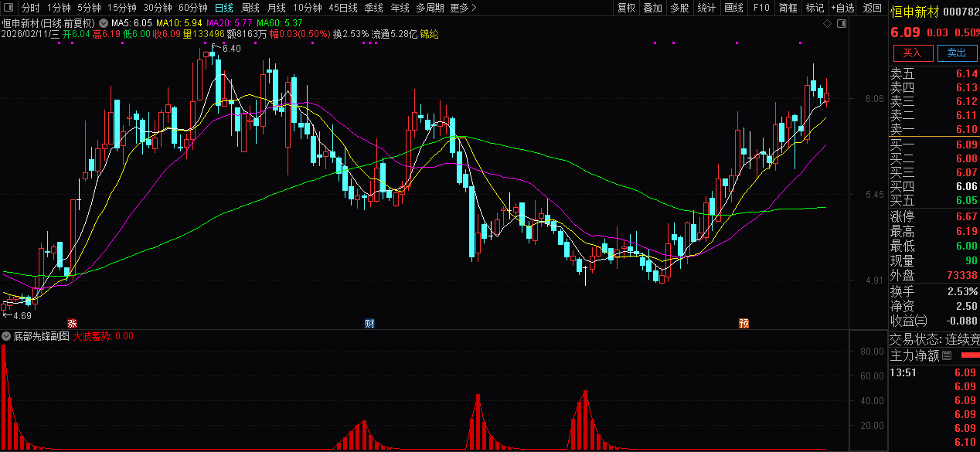The width and height of the screenshot is (980, 452).
Task: Expand the 底部先锋副图 indicator dropdown
Action: tap(7, 337)
